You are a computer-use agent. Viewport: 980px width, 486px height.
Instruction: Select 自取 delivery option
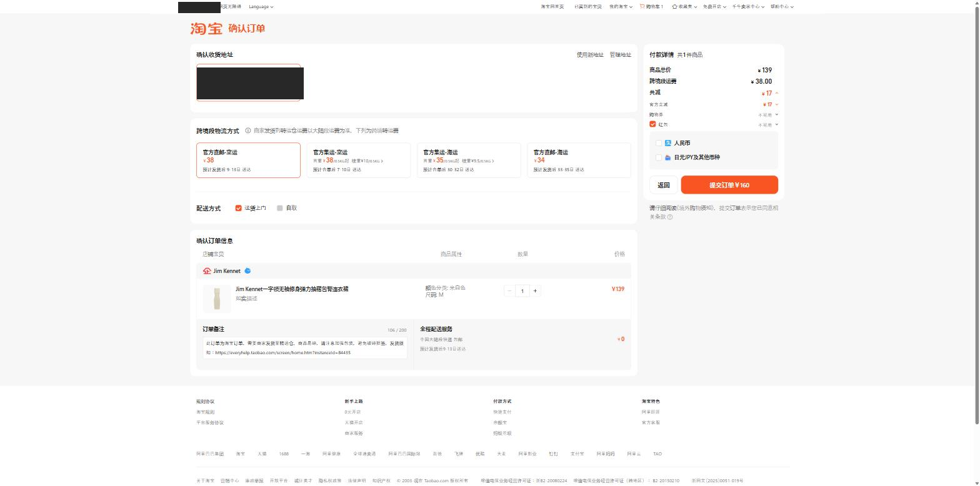click(280, 208)
